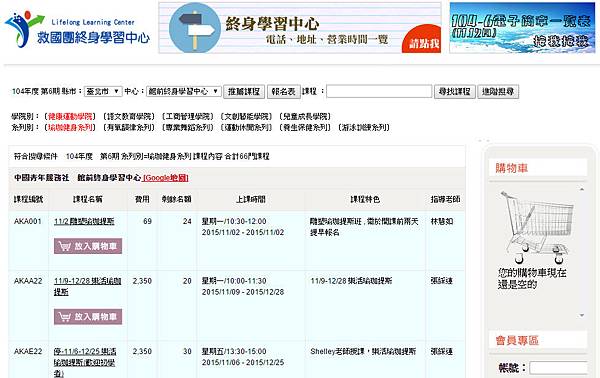Click the 上課時間 column header
Viewport: 600px width, 378px height.
(x=251, y=199)
